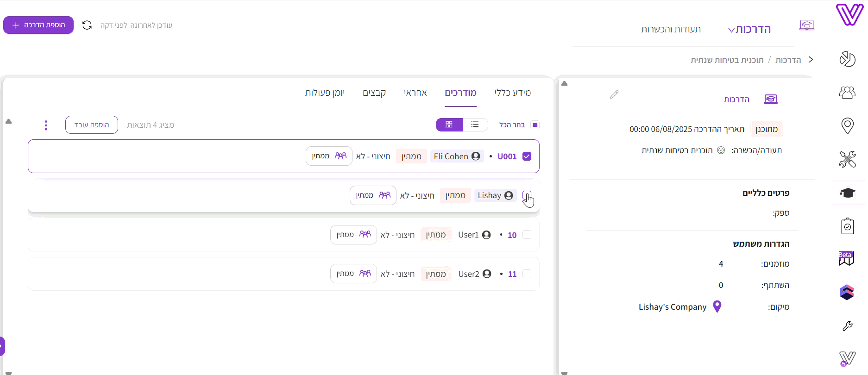Click the הוספת עובד button

pyautogui.click(x=92, y=125)
